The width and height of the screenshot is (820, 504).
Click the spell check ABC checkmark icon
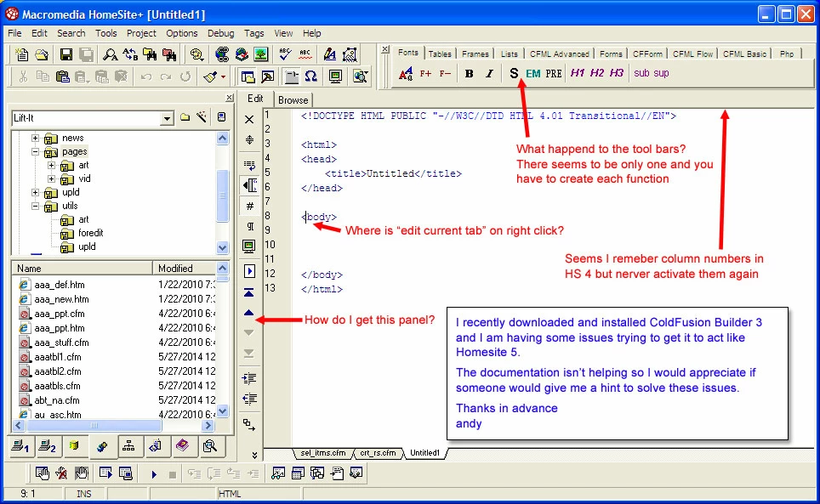click(285, 54)
